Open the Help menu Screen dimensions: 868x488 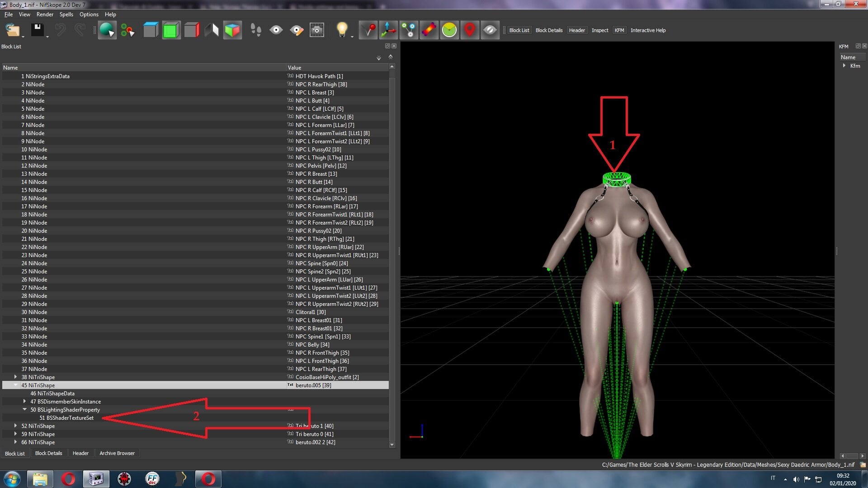(x=110, y=14)
